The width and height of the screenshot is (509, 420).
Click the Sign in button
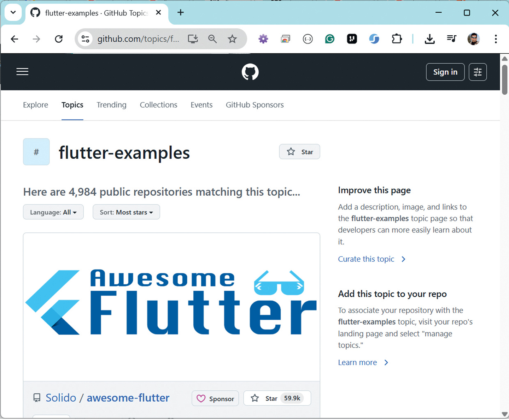pyautogui.click(x=445, y=72)
